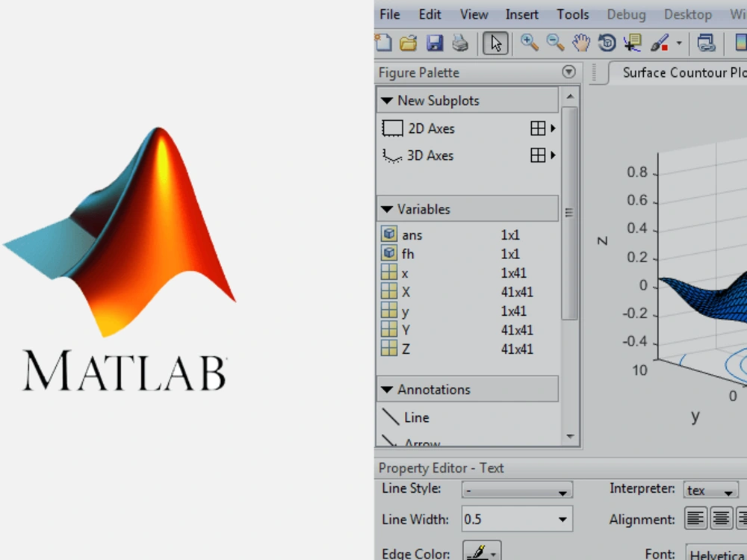Collapse the Variables section
Viewport: 747px width, 560px height.
[x=387, y=209]
